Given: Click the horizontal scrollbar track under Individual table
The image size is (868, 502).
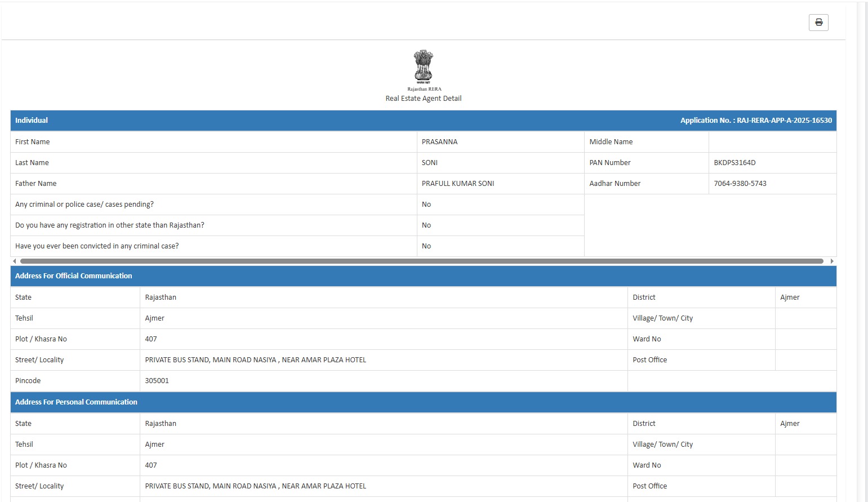Looking at the screenshot, I should (x=421, y=261).
